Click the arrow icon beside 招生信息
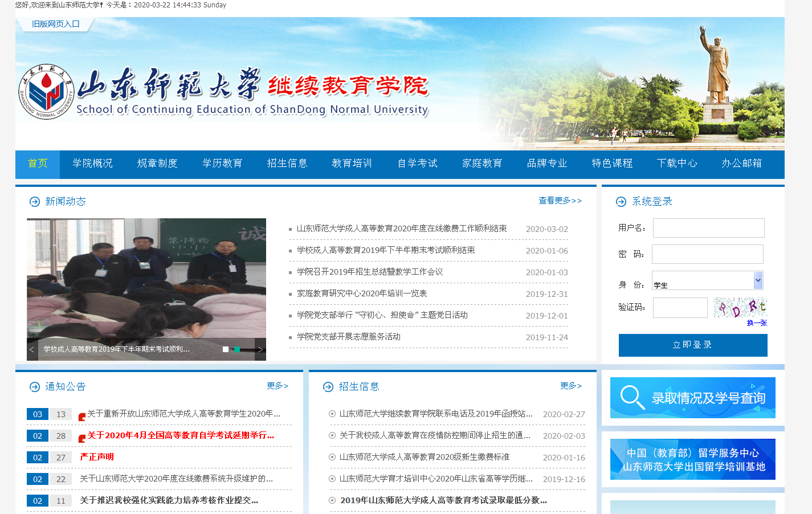This screenshot has height=514, width=812. click(x=328, y=387)
